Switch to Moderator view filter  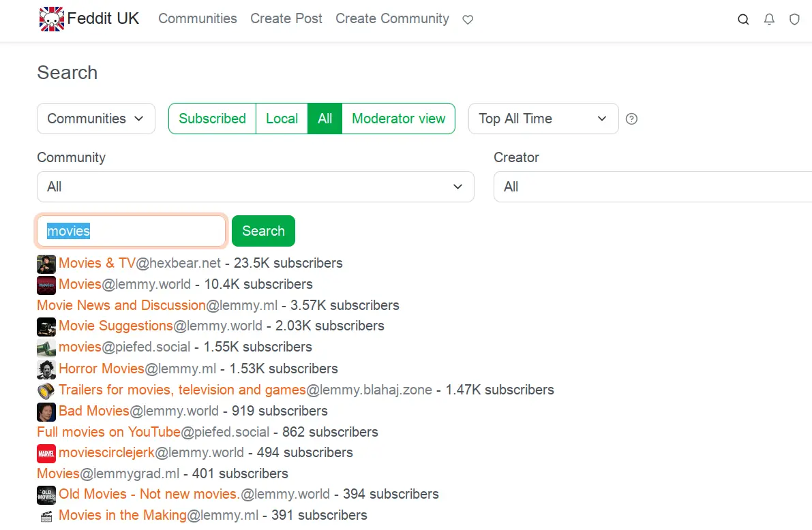click(x=398, y=119)
